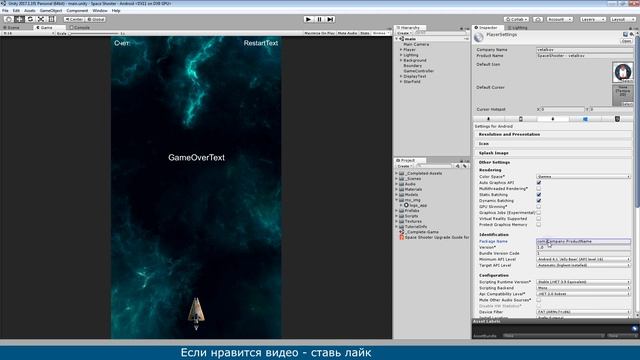Select the Rect Transform tool
The width and height of the screenshot is (640, 360).
(x=52, y=19)
